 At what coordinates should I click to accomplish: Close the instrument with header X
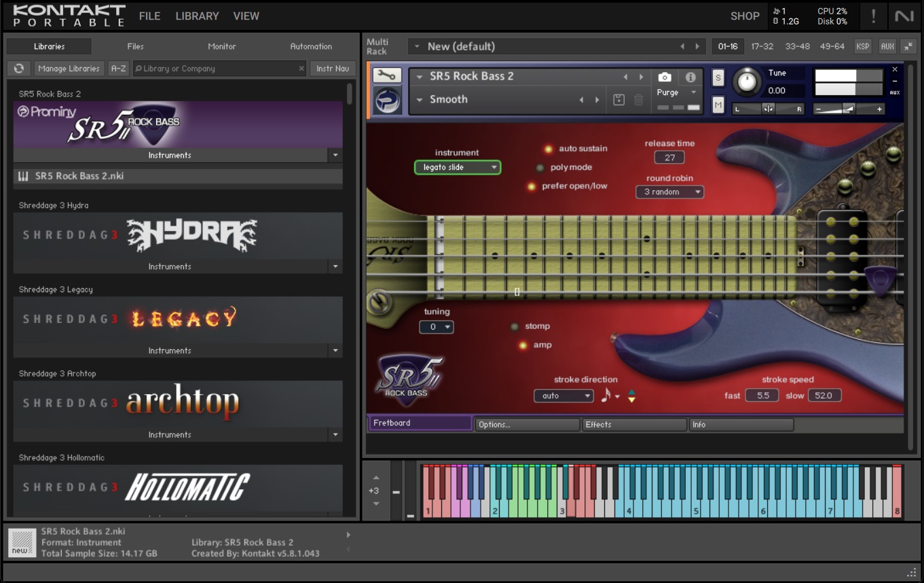[895, 69]
